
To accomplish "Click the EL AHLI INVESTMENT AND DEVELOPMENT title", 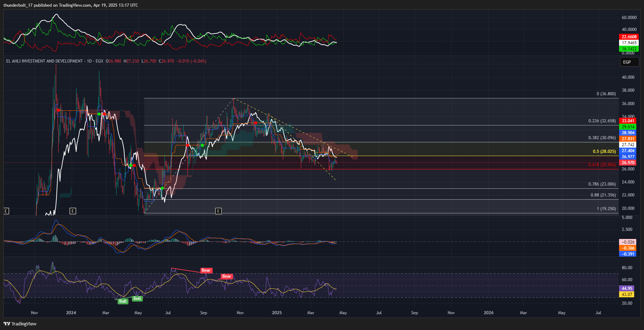I will (44, 61).
